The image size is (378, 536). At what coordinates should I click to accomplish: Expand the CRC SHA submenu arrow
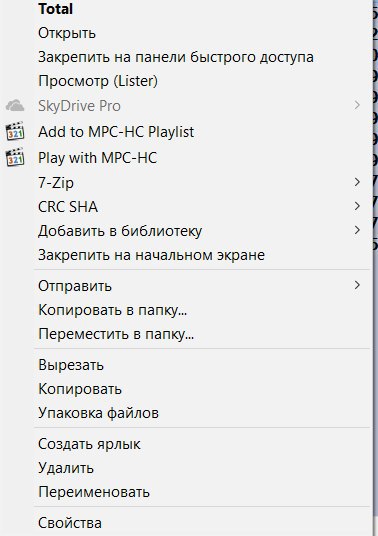[x=357, y=206]
